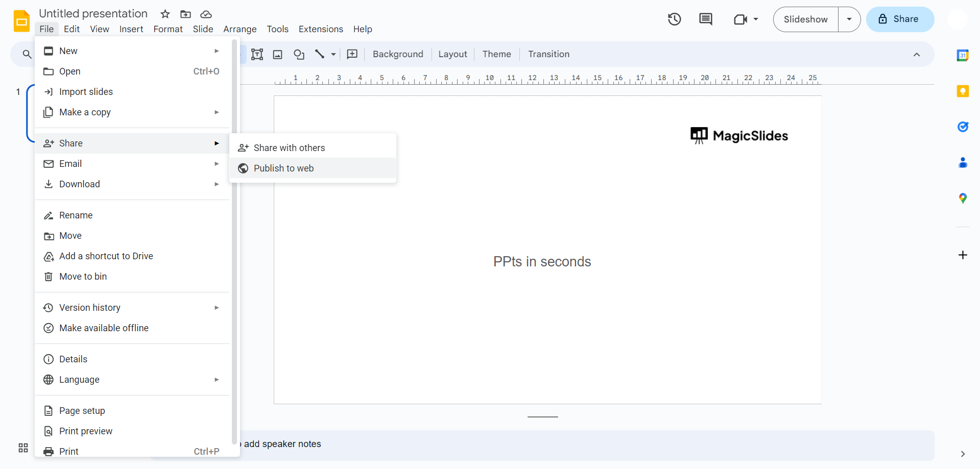Collapse the toolbar with up chevron
This screenshot has width=980, height=469.
point(917,55)
